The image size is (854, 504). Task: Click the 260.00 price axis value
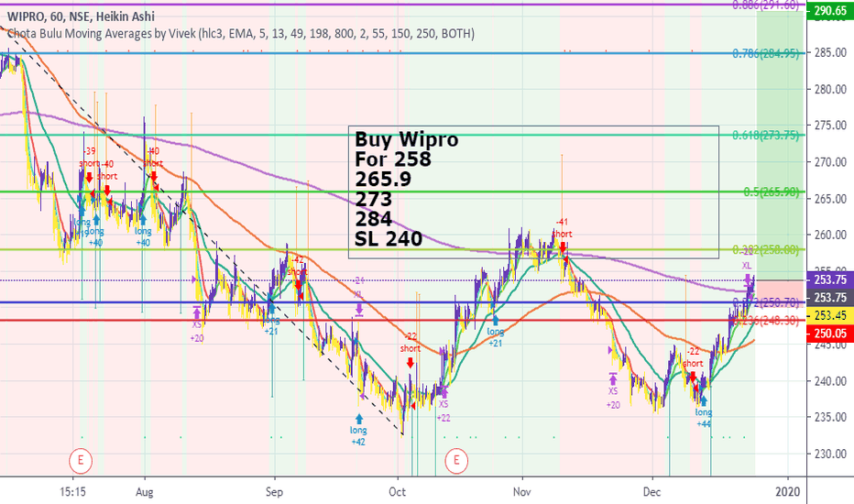tap(830, 235)
